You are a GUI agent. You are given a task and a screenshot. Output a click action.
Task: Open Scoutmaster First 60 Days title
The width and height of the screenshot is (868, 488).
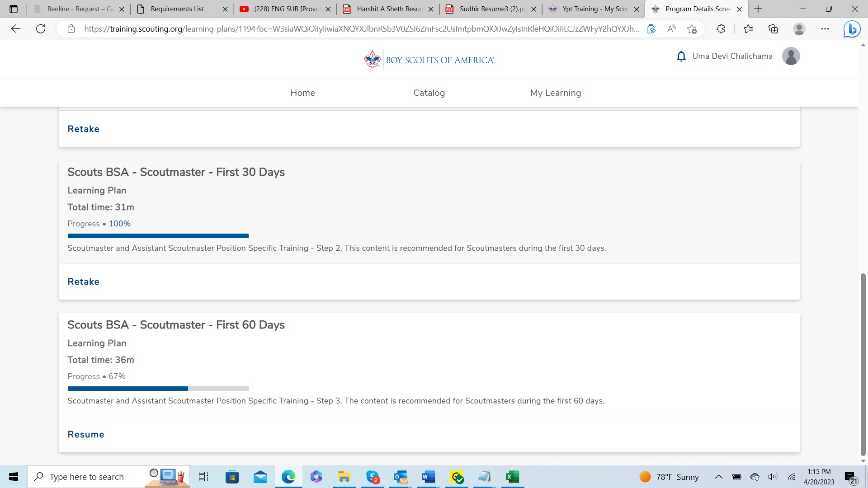176,325
